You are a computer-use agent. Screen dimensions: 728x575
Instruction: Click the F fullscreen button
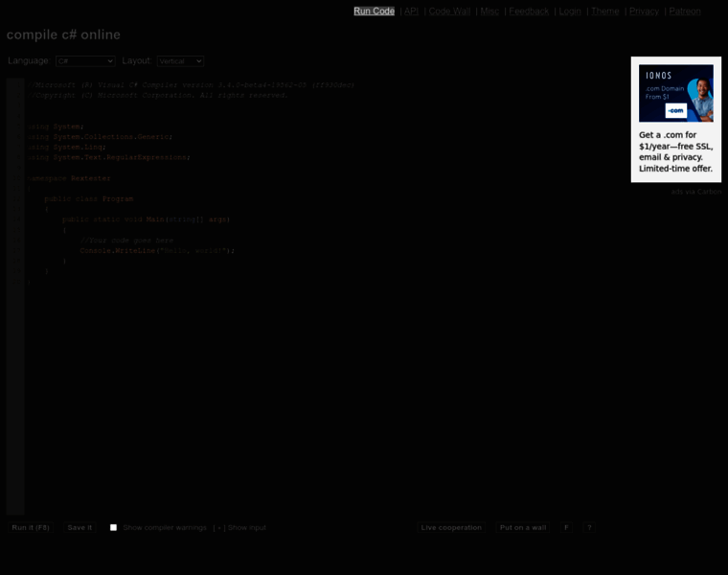pyautogui.click(x=566, y=528)
